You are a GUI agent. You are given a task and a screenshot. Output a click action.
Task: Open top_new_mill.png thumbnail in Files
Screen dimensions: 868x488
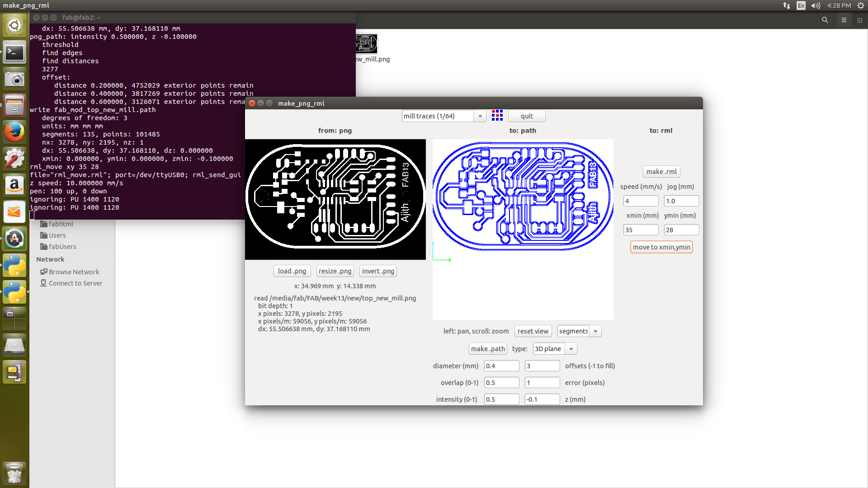[x=366, y=44]
